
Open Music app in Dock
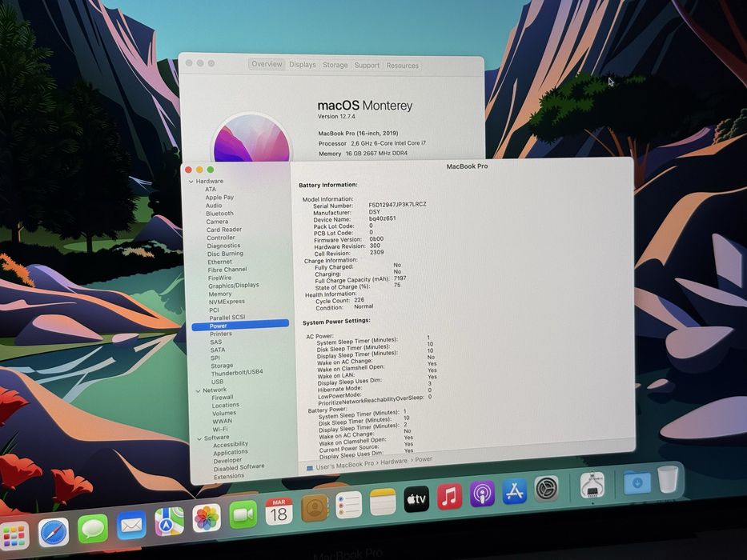pos(449,496)
